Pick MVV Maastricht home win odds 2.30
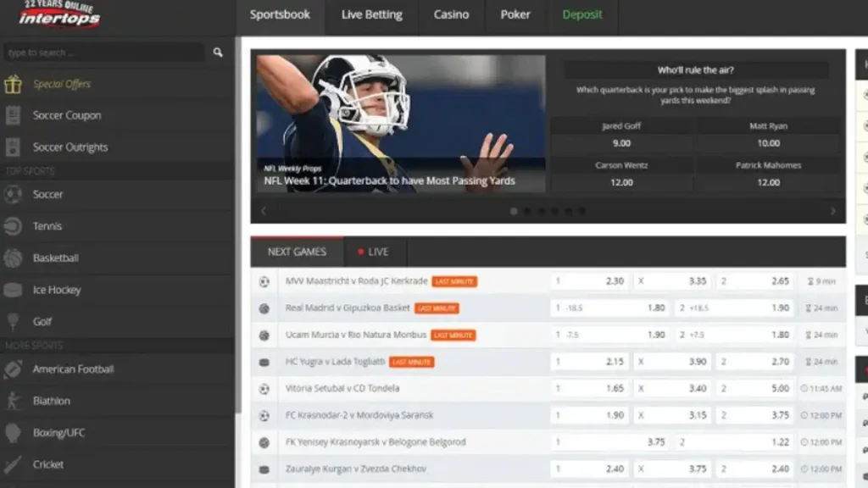 [590, 281]
